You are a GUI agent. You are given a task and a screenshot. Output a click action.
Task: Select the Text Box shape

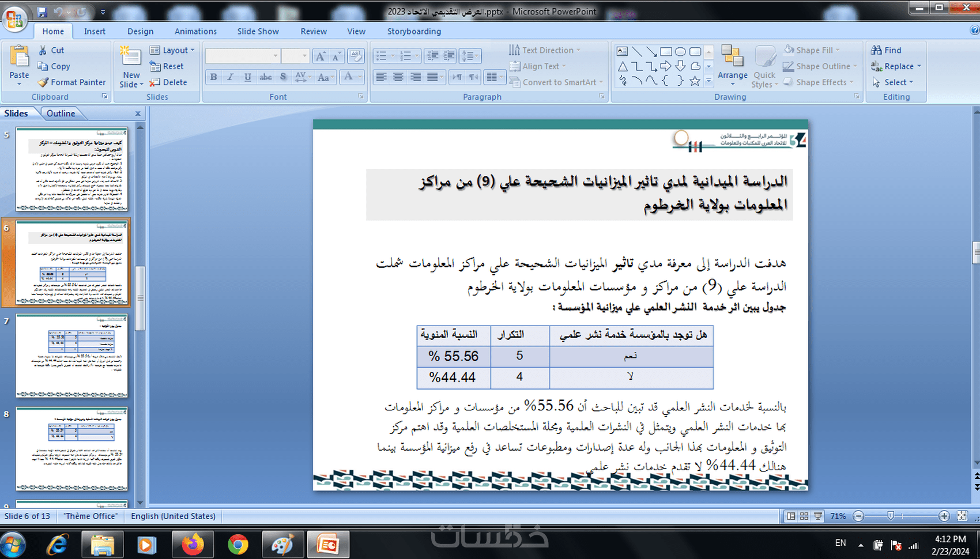click(x=622, y=52)
